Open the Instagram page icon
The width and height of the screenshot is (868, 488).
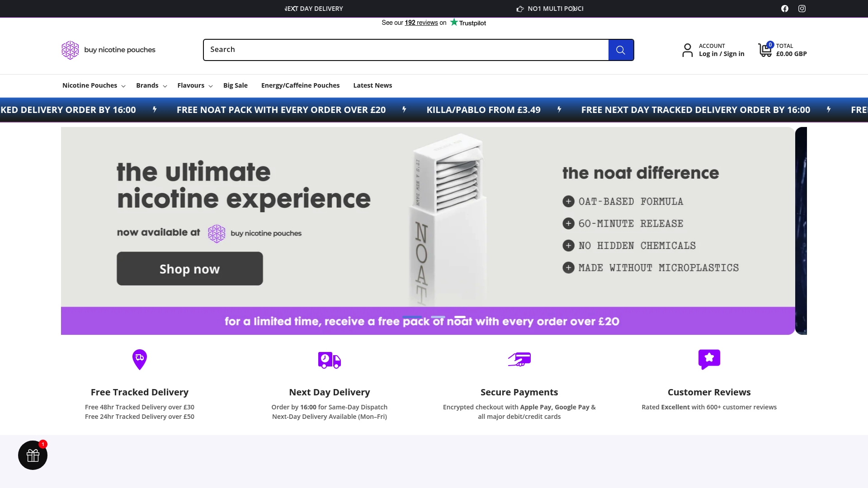[x=802, y=9]
